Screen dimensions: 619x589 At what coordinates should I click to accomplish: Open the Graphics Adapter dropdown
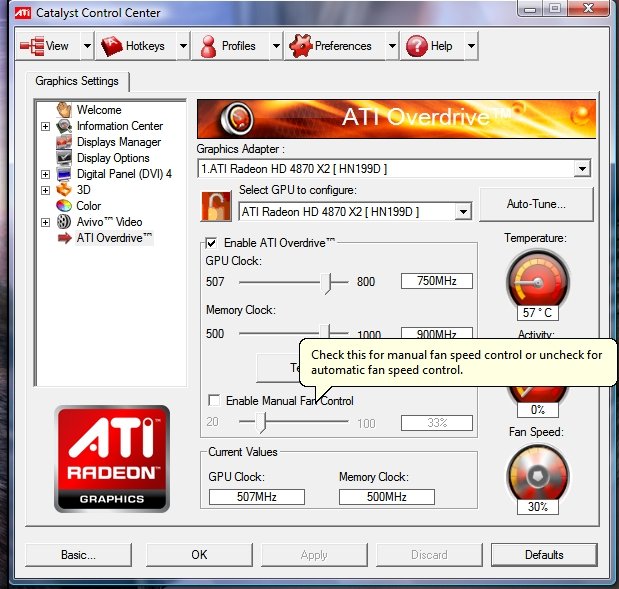[x=582, y=169]
